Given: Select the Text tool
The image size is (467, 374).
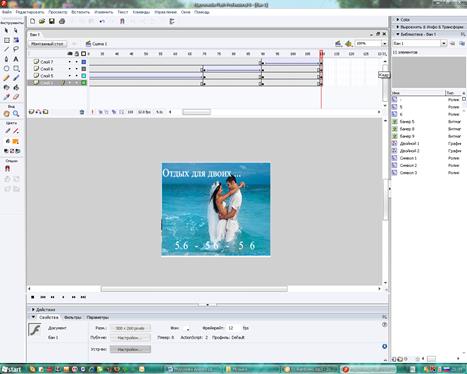Looking at the screenshot, I should tap(16, 59).
